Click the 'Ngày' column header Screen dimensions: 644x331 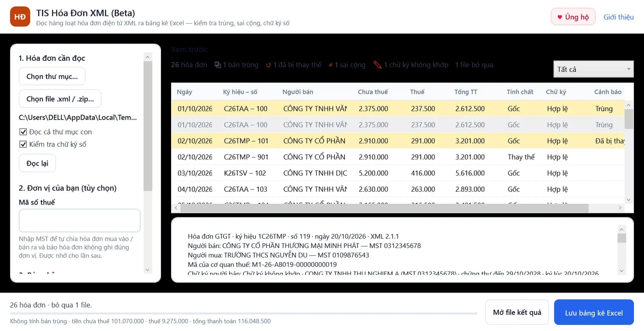coord(184,92)
